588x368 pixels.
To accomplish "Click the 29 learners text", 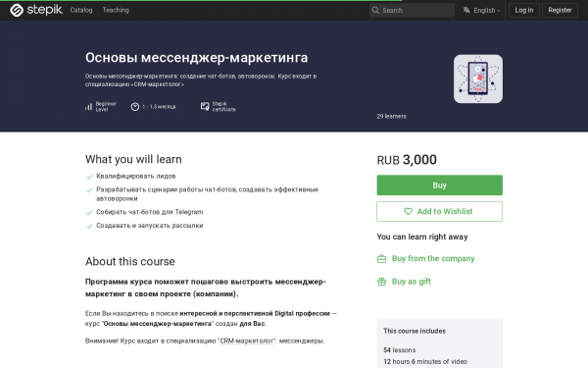I will click(x=391, y=117).
